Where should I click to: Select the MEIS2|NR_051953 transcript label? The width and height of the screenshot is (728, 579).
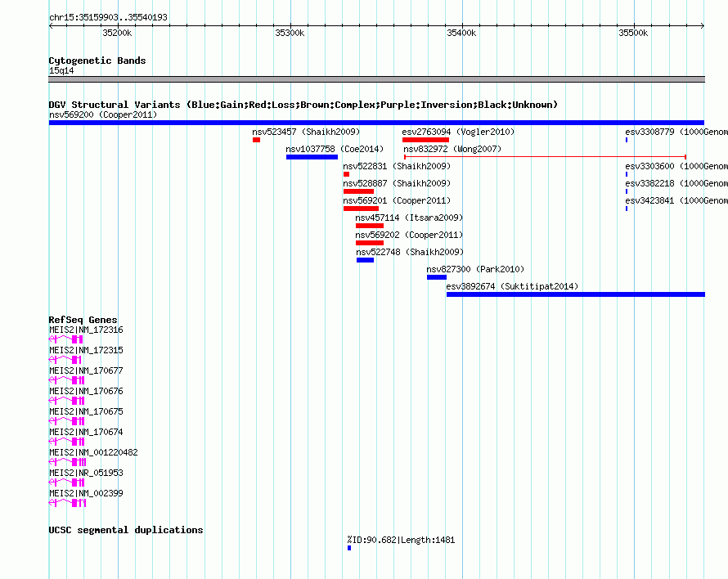[86, 474]
